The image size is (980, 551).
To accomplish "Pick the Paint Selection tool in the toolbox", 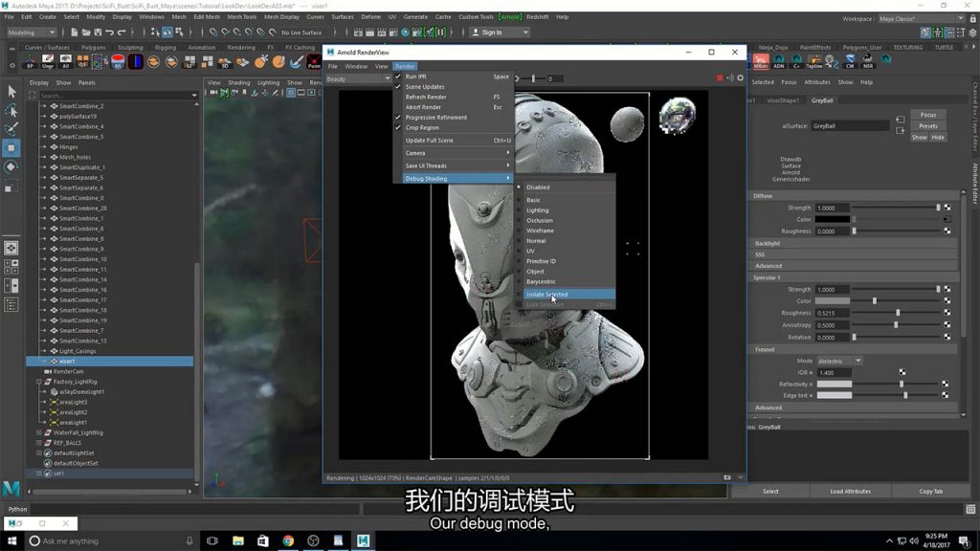I will (x=11, y=129).
